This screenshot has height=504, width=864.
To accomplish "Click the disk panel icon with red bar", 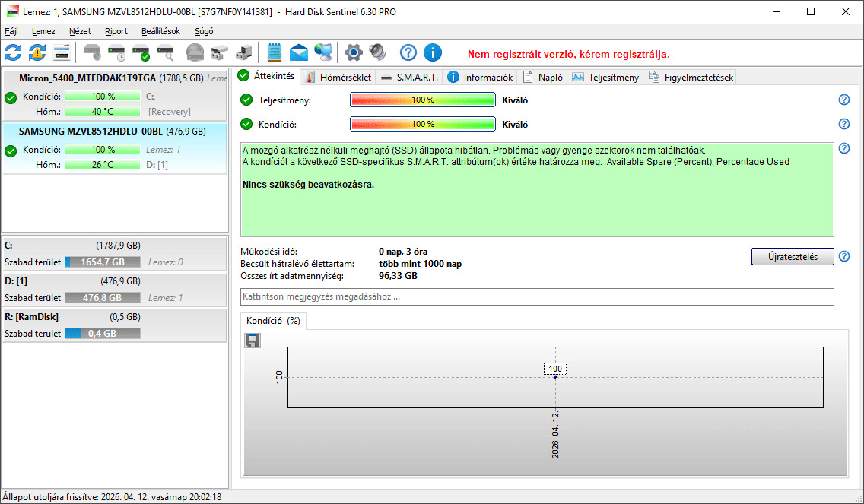I will pos(62,53).
